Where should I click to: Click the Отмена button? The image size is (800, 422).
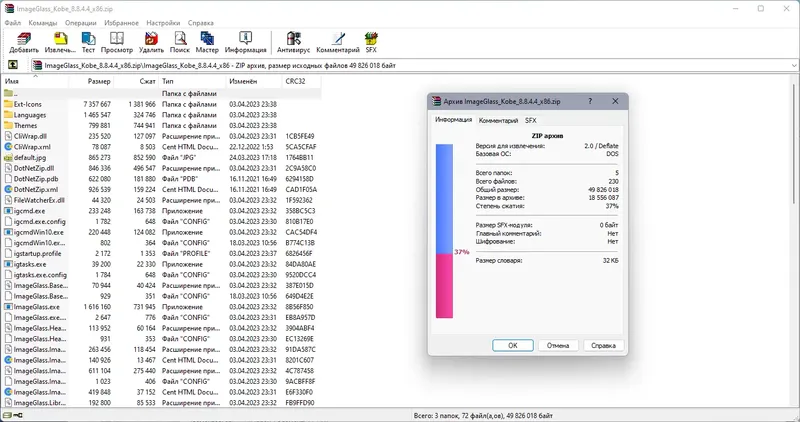click(x=558, y=345)
